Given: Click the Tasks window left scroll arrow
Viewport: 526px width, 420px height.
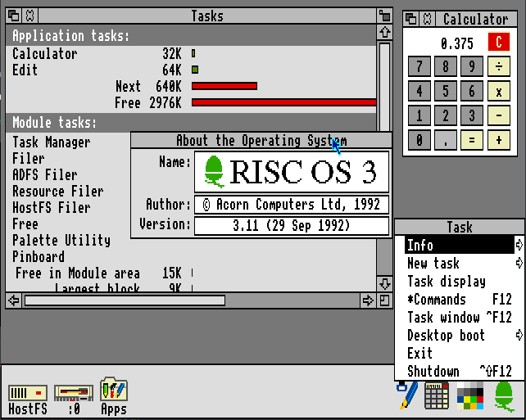Looking at the screenshot, I should 14,300.
